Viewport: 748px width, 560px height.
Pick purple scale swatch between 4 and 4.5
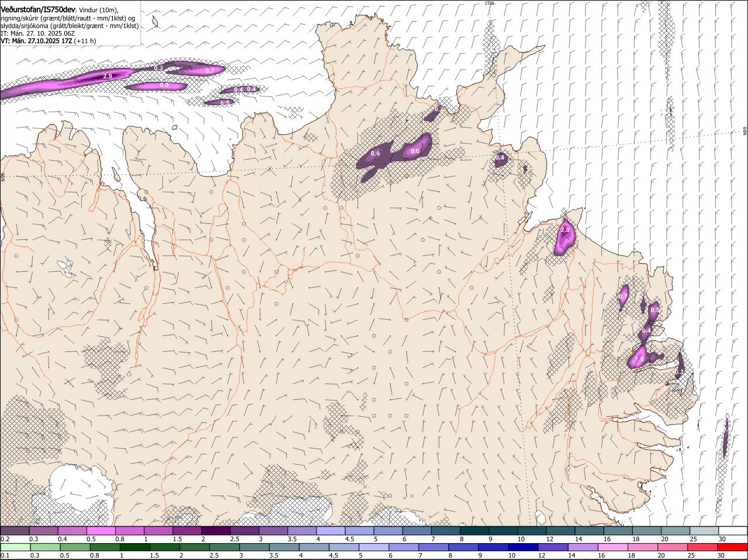pos(331,531)
